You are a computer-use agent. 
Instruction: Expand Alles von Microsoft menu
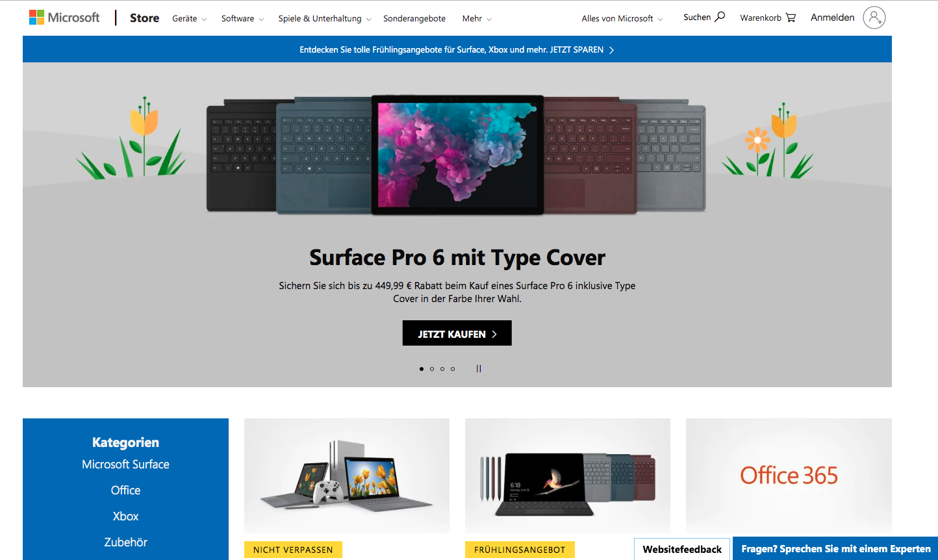(x=622, y=19)
